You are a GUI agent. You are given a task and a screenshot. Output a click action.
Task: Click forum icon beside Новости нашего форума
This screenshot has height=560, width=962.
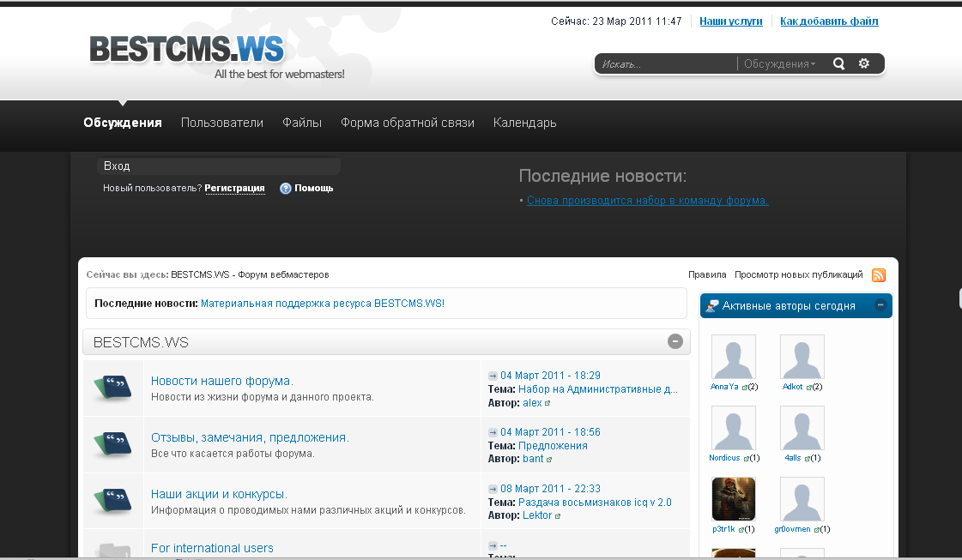click(x=112, y=388)
